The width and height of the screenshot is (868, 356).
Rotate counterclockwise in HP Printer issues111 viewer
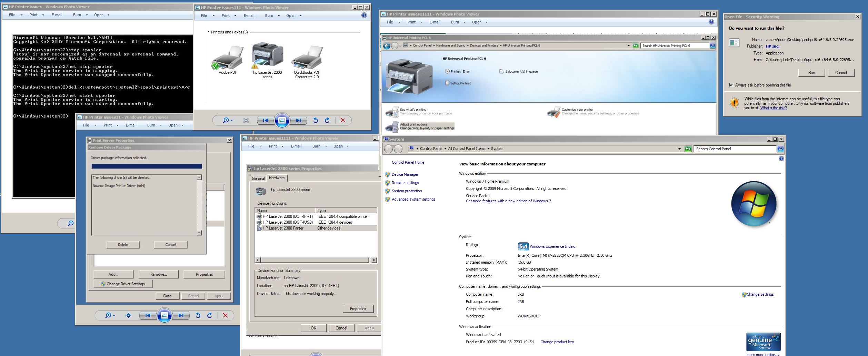(x=315, y=120)
